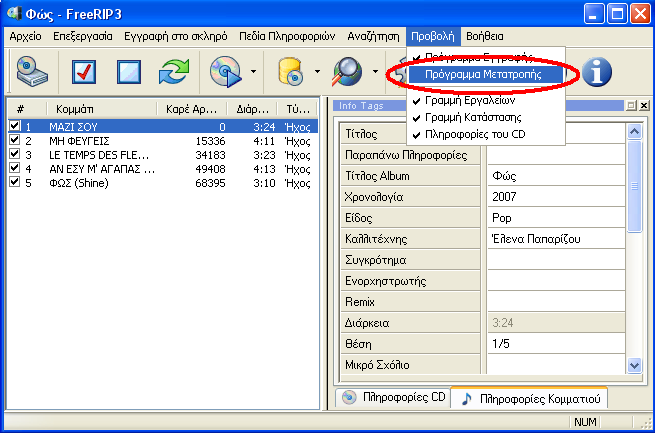Click frame number 68395
The image size is (655, 433).
click(x=210, y=183)
